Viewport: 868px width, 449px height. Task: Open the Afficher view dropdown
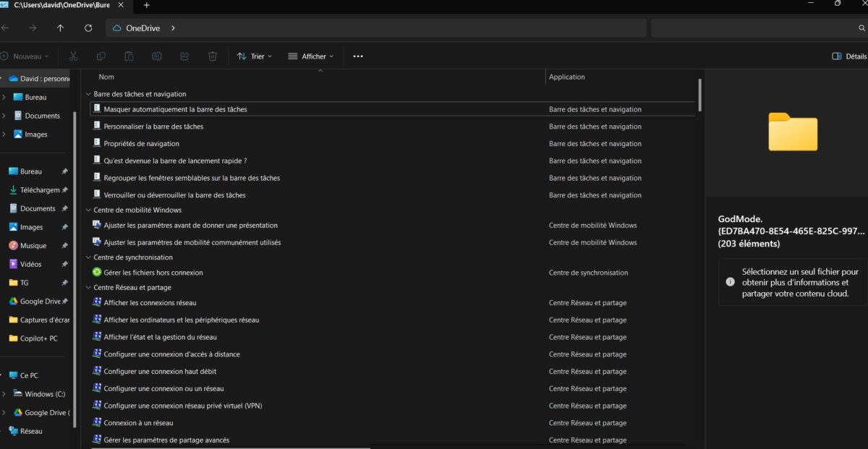311,56
